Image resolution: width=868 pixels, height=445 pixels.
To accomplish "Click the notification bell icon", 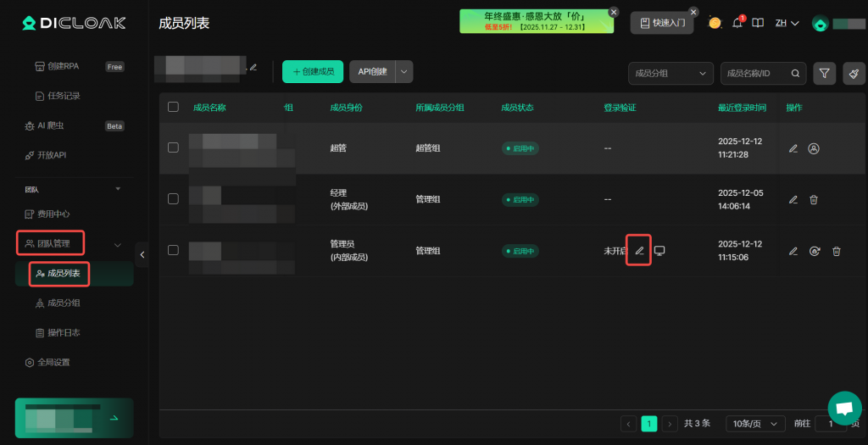I will (x=737, y=23).
